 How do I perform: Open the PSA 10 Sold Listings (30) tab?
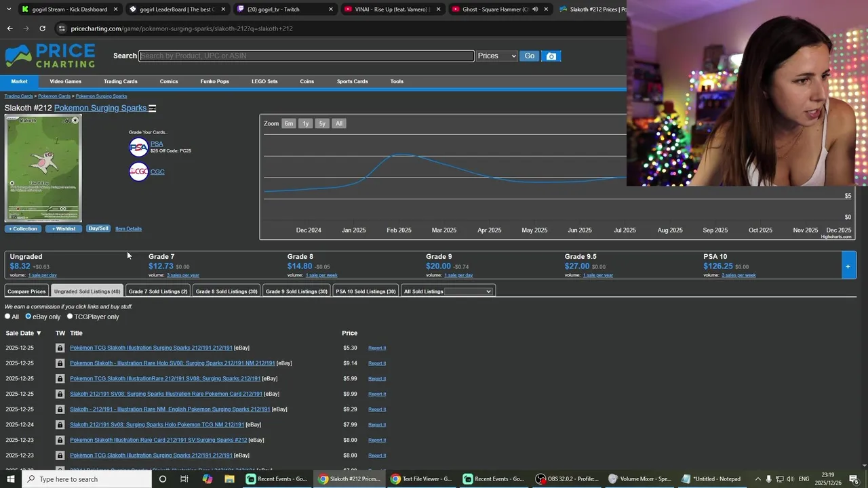coord(366,291)
